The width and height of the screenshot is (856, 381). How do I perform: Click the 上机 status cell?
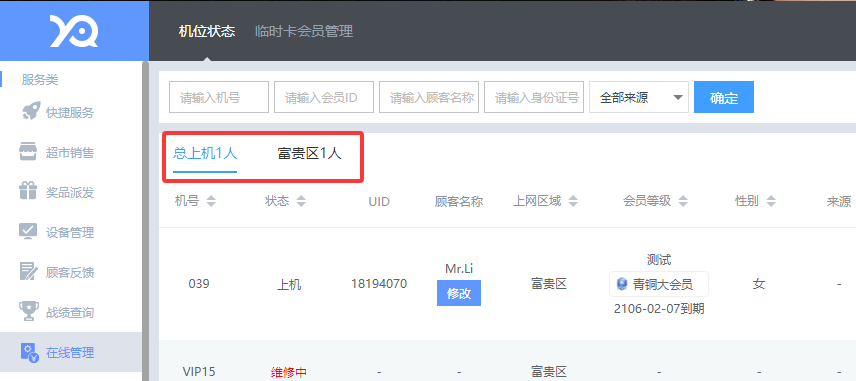(x=289, y=284)
